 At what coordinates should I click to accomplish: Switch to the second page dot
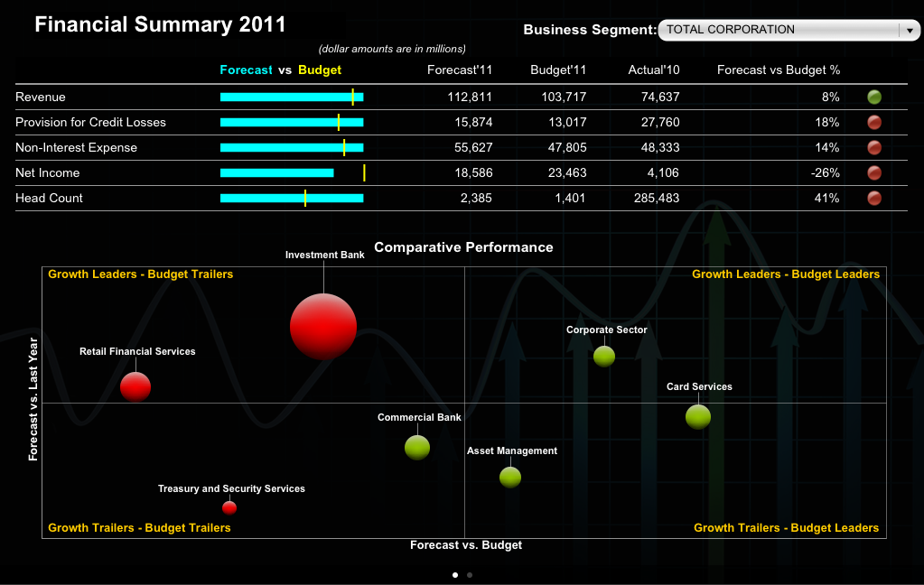pyautogui.click(x=470, y=574)
